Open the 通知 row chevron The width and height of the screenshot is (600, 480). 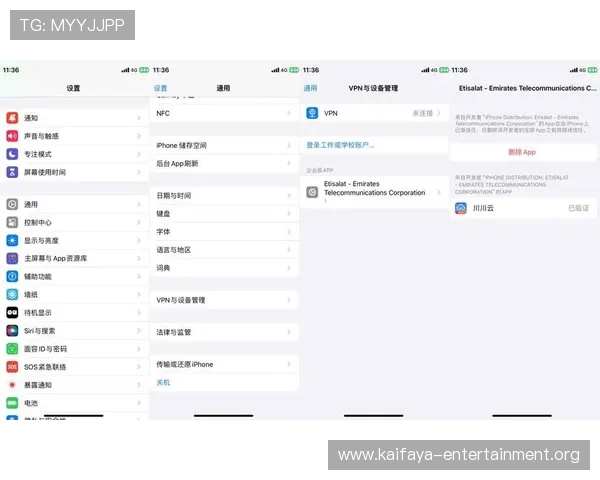[x=139, y=118]
